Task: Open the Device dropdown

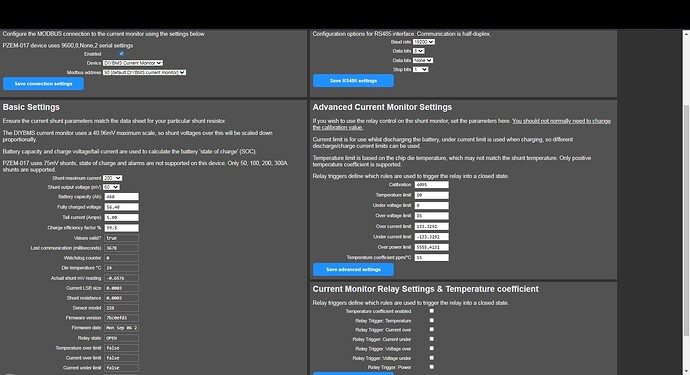Action: (133, 63)
